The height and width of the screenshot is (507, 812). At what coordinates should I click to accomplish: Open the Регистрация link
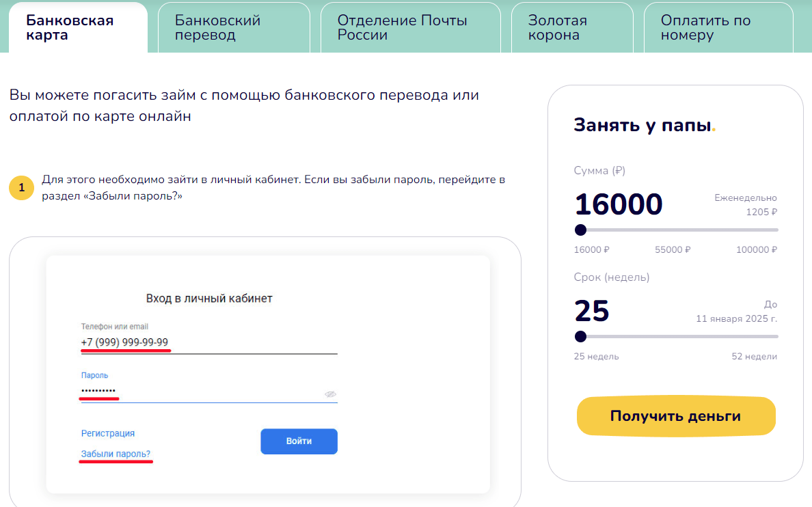coord(108,433)
